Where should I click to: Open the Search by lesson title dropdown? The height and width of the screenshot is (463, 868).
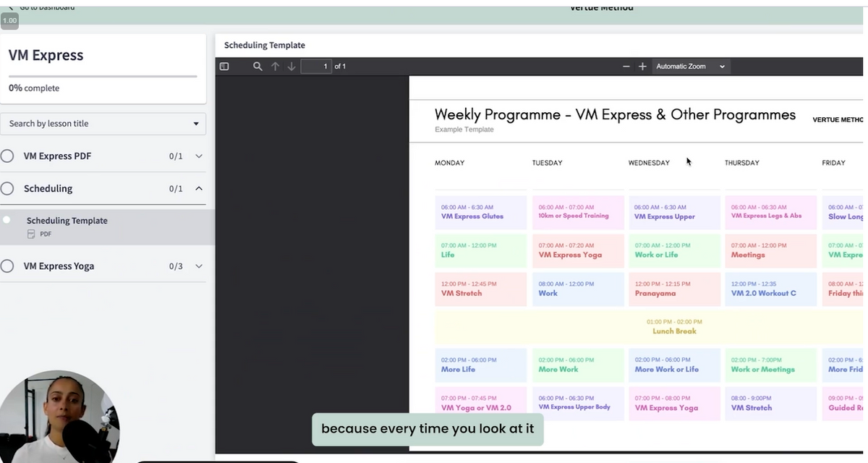[x=103, y=124]
